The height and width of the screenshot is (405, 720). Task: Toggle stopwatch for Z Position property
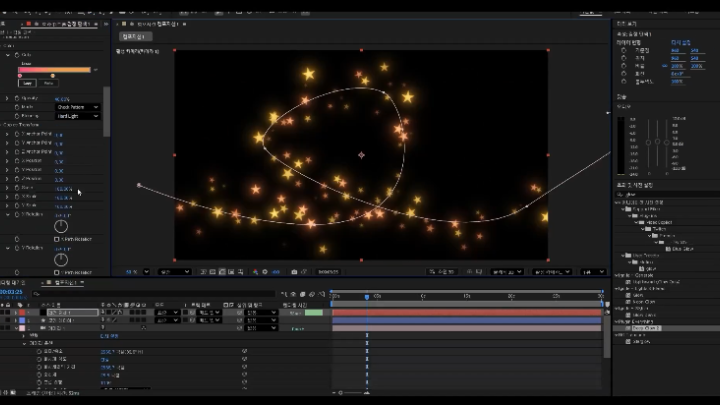point(17,179)
